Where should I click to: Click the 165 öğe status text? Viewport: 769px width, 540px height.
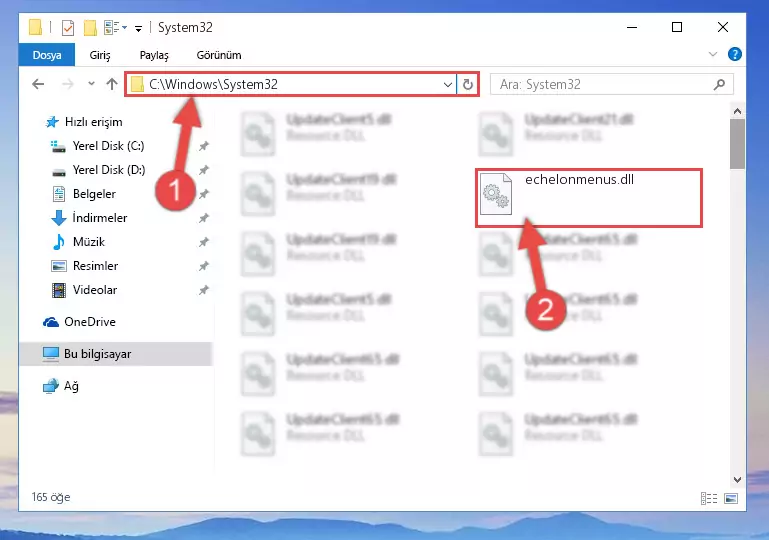[x=51, y=497]
